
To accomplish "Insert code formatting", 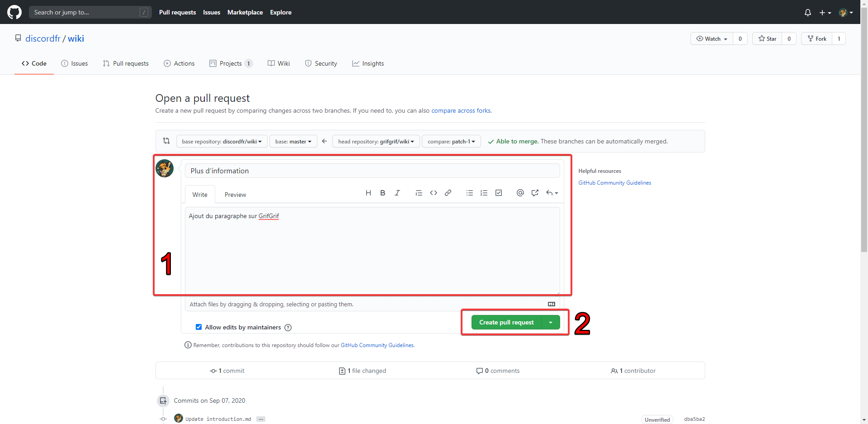I will point(434,193).
